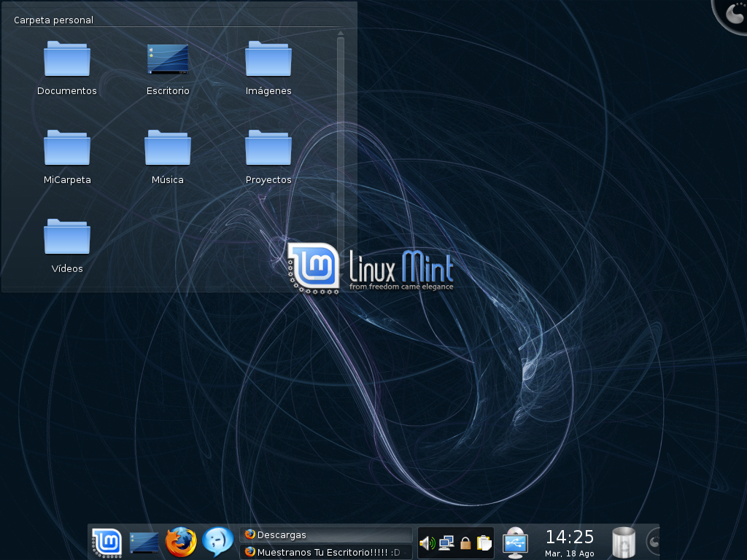Screen dimensions: 747x560
Task: Open the USB device notifier
Action: click(515, 542)
